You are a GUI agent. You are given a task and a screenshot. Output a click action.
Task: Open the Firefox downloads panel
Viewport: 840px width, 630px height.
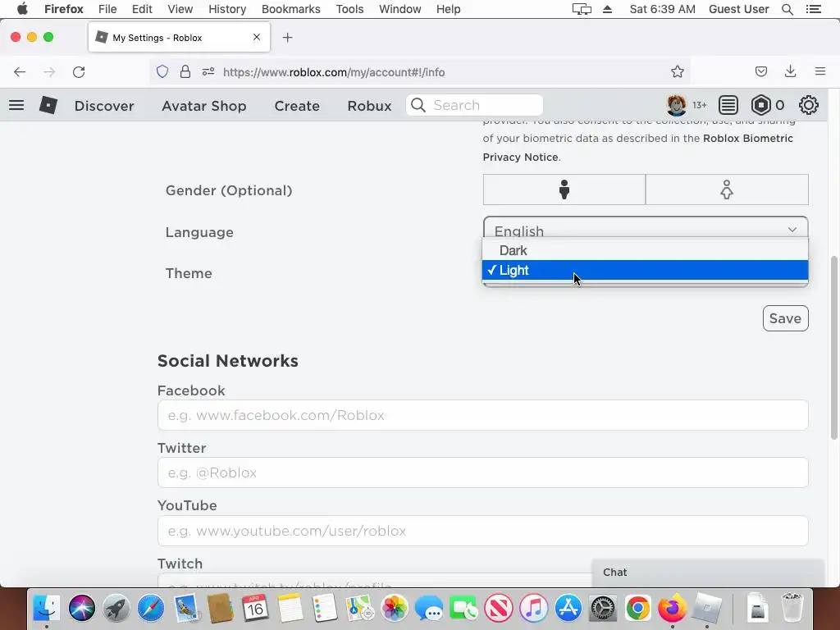click(x=790, y=72)
